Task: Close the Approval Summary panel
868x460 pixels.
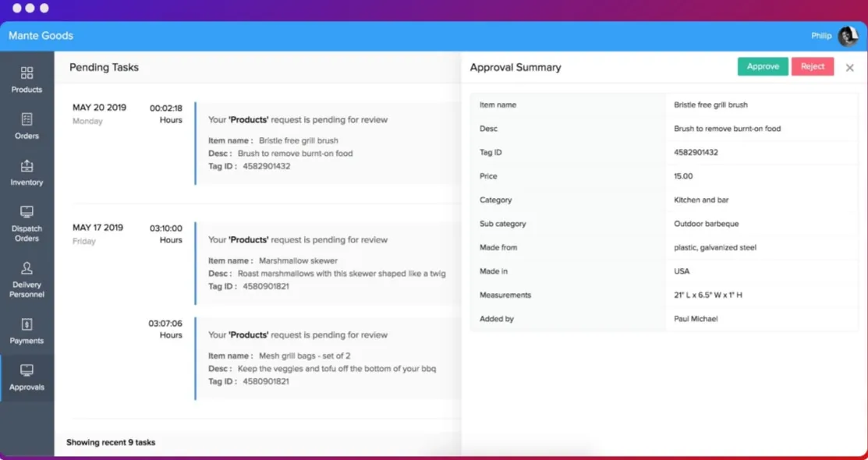Action: (850, 68)
